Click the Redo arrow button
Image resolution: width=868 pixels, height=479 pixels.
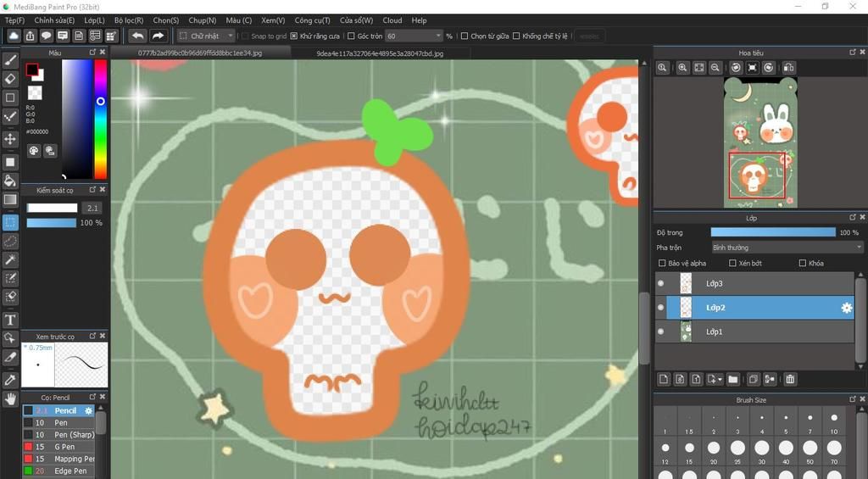(x=158, y=36)
